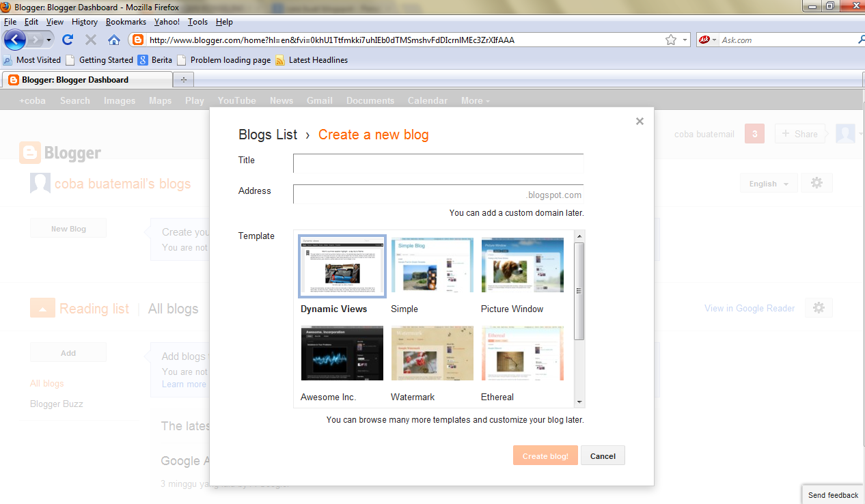Open the View menu

coord(55,22)
